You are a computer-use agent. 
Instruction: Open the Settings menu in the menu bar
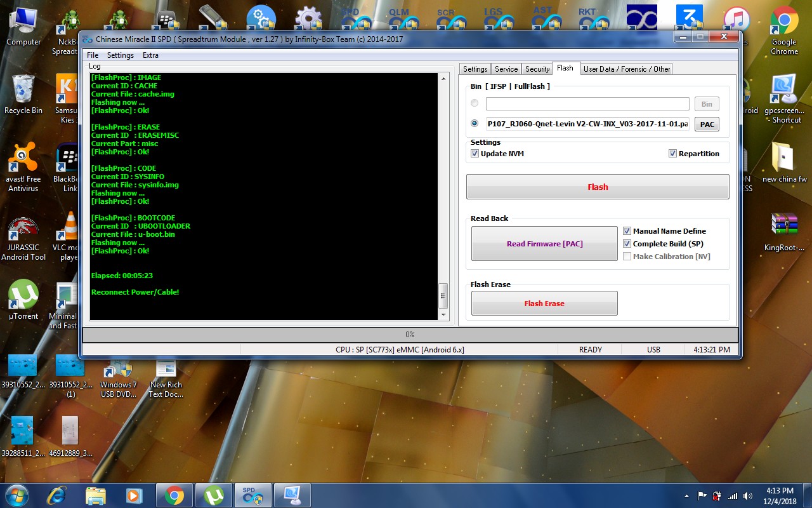pos(121,55)
